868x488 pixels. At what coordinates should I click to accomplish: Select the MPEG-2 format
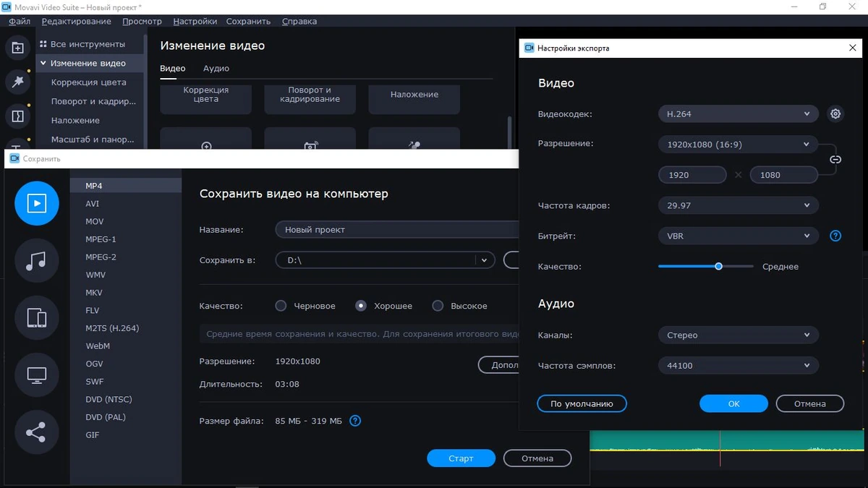(x=126, y=257)
